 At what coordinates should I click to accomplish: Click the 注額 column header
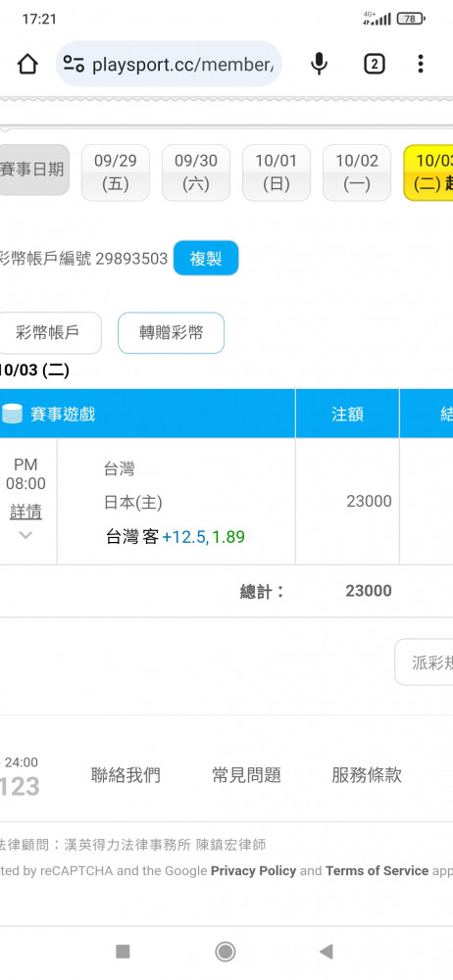coord(347,414)
